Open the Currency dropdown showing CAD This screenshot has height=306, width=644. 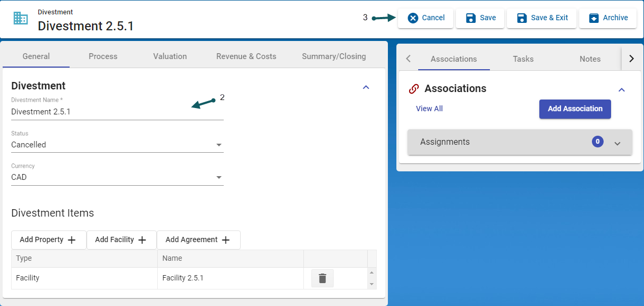pyautogui.click(x=117, y=177)
